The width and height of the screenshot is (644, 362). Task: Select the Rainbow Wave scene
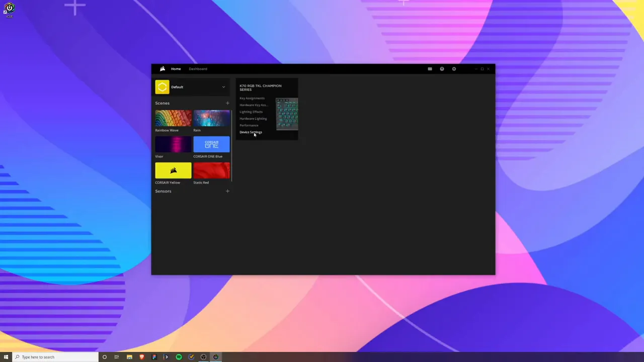[173, 119]
